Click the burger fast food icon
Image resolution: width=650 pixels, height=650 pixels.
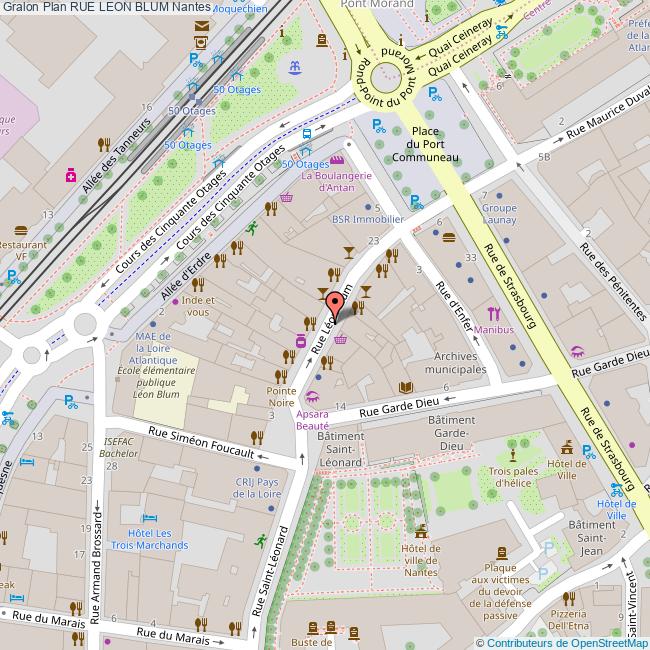tap(448, 237)
